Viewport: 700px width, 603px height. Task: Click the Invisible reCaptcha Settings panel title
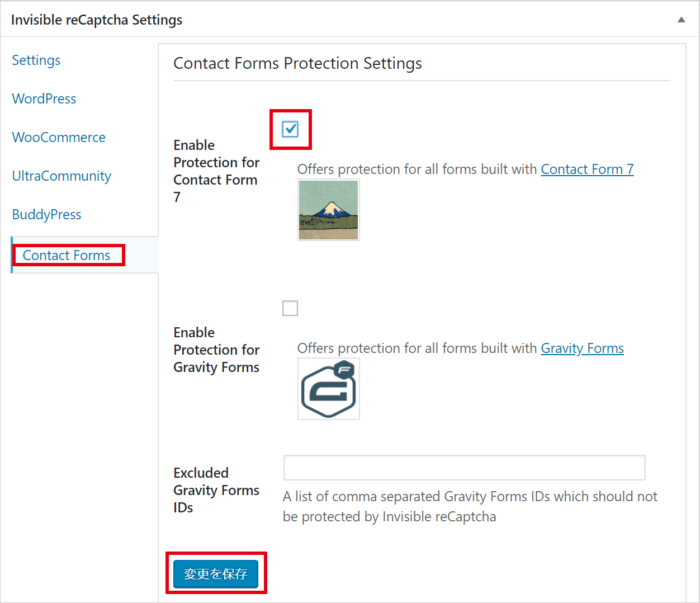(x=97, y=20)
